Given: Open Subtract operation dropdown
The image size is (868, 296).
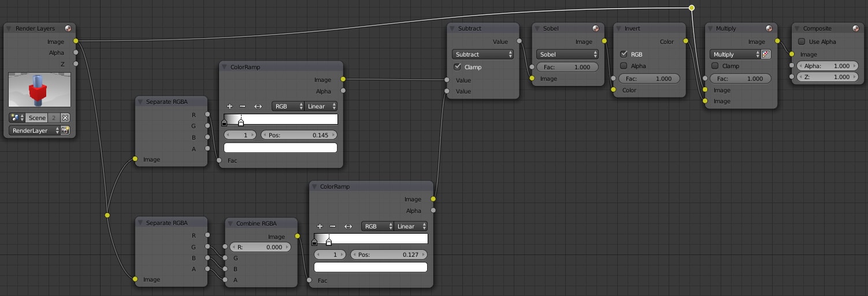Looking at the screenshot, I should (483, 54).
